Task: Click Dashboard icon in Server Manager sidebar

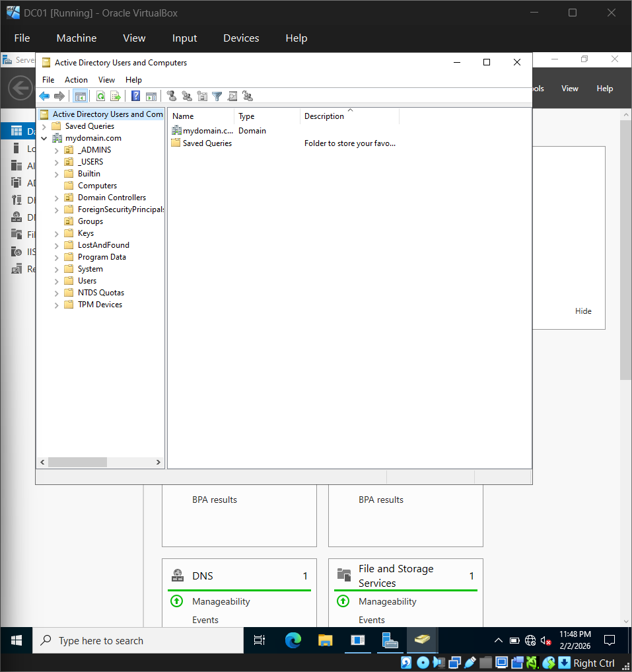Action: coord(17,131)
